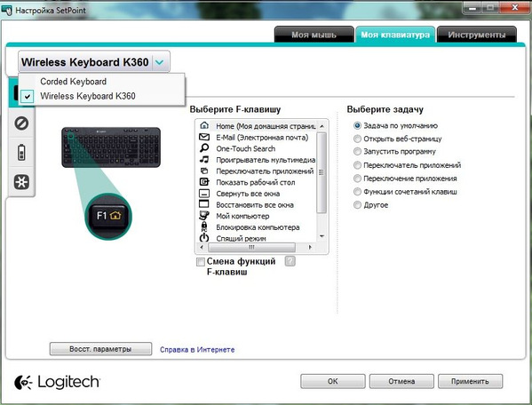The image size is (532, 405).
Task: Choose 'Wireless Keyboard K360' dropdown entry
Action: (x=101, y=96)
